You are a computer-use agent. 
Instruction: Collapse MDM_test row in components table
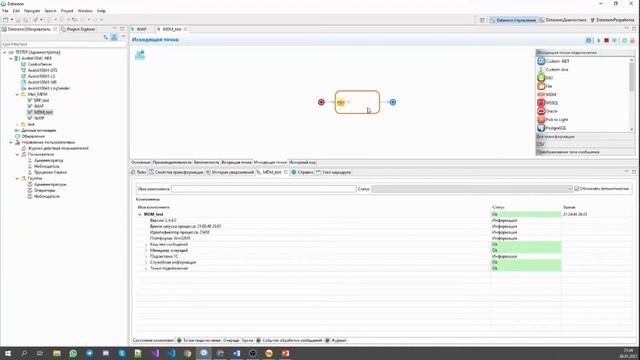click(x=140, y=214)
